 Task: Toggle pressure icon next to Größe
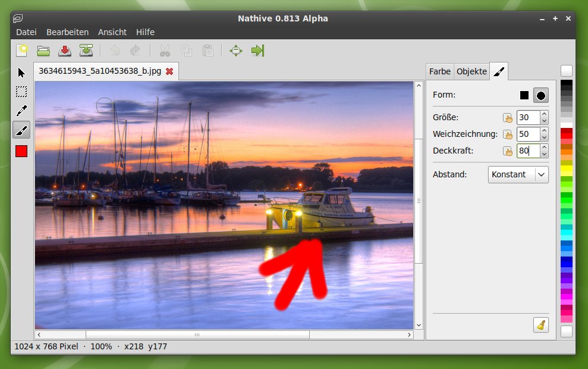pos(507,118)
